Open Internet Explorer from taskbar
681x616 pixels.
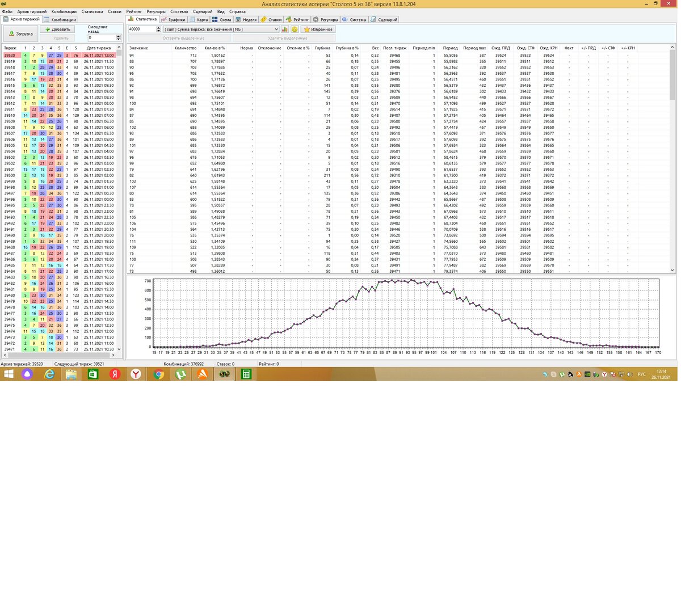pos(49,374)
